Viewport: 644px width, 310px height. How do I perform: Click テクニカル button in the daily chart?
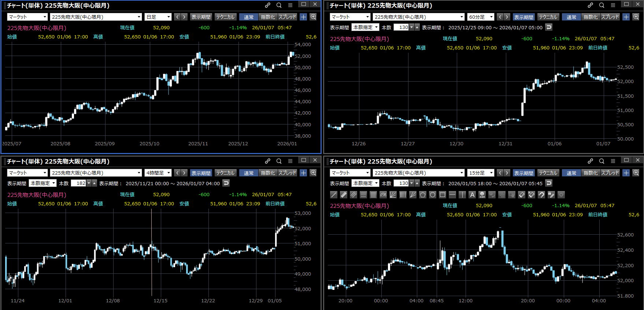[225, 17]
